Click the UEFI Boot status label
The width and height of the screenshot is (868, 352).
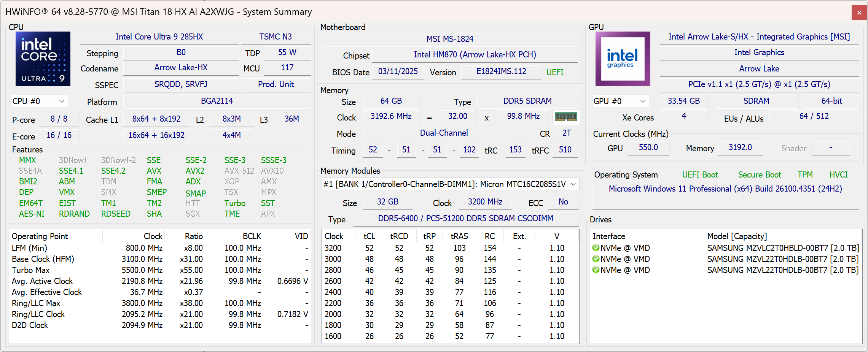point(700,175)
